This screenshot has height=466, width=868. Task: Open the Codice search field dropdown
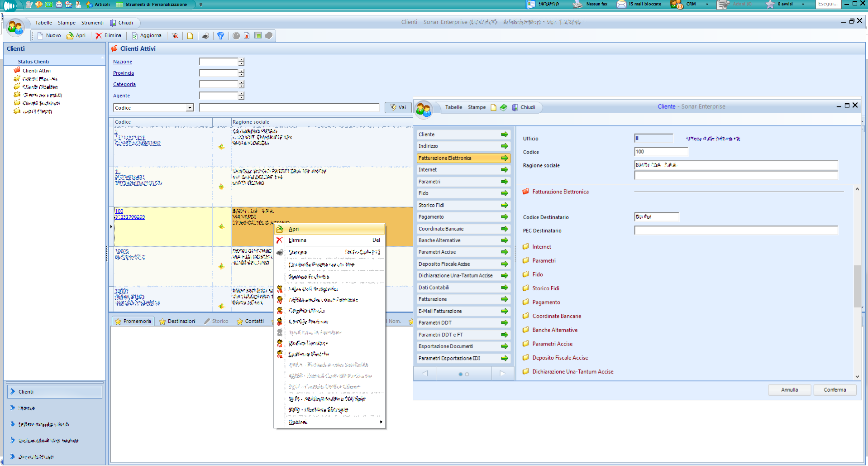point(190,108)
